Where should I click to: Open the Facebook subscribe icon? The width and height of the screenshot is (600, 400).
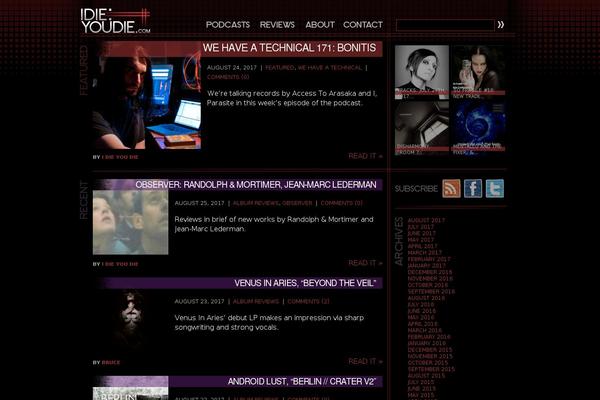coord(473,188)
